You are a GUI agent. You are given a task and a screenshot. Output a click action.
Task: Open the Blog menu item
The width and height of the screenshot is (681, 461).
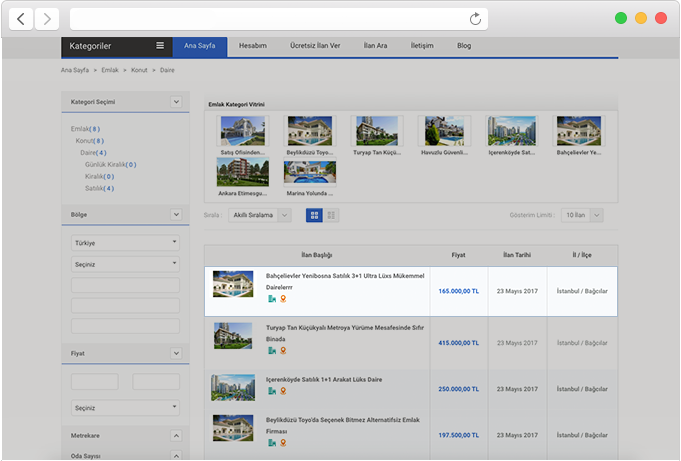point(464,46)
